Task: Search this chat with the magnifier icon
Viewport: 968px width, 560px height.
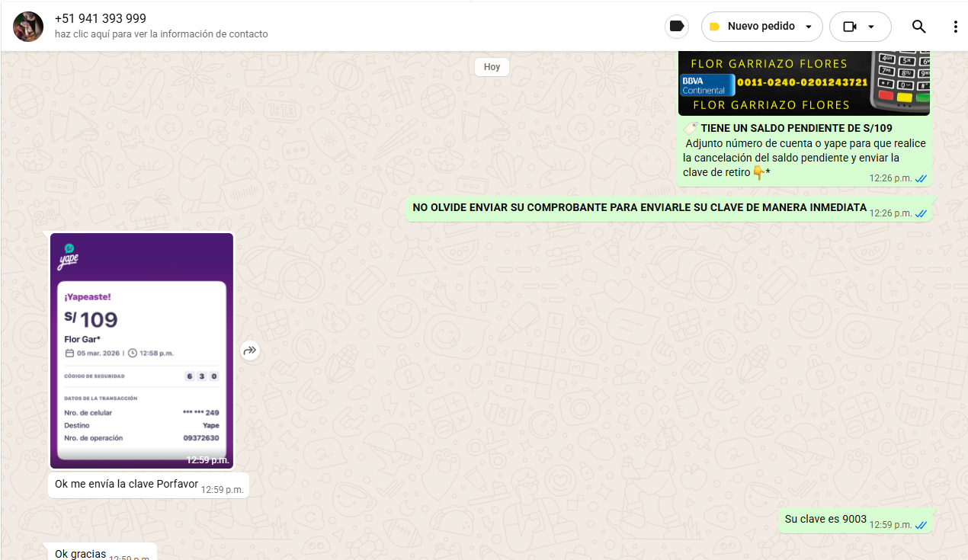Action: (918, 27)
